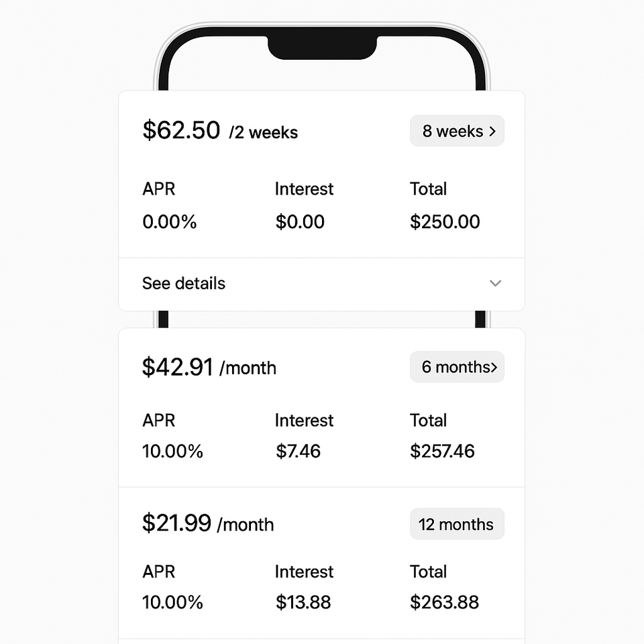
Task: Click the $13.88 interest amount
Action: pyautogui.click(x=303, y=602)
